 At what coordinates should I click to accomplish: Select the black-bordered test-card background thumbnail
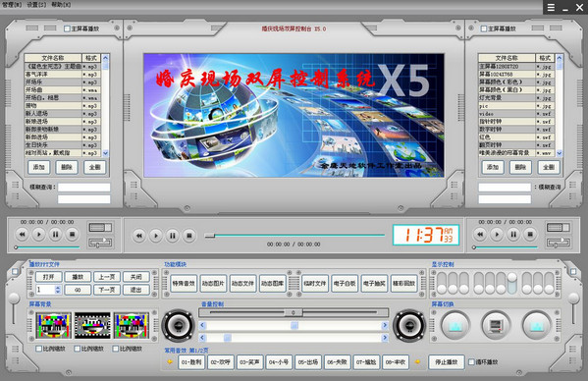[x=92, y=325]
